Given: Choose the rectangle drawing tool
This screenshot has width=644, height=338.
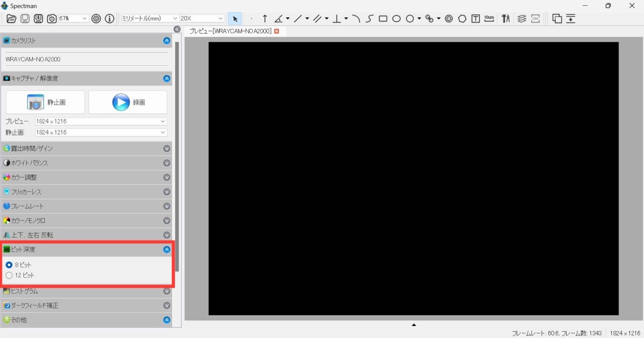Looking at the screenshot, I should tap(383, 18).
